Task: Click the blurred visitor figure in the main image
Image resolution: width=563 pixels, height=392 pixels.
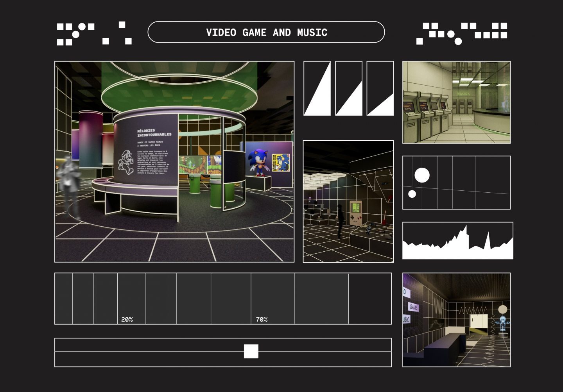Action: point(69,184)
